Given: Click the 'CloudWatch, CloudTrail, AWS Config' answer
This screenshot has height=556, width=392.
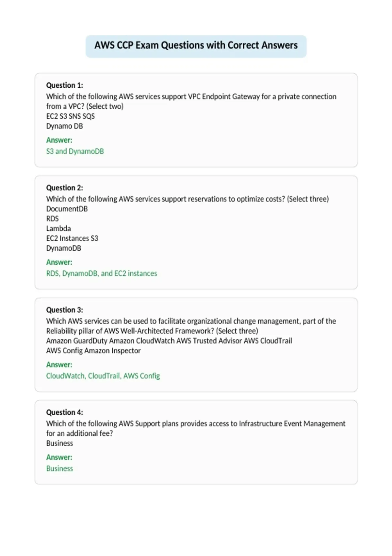Looking at the screenshot, I should [103, 376].
